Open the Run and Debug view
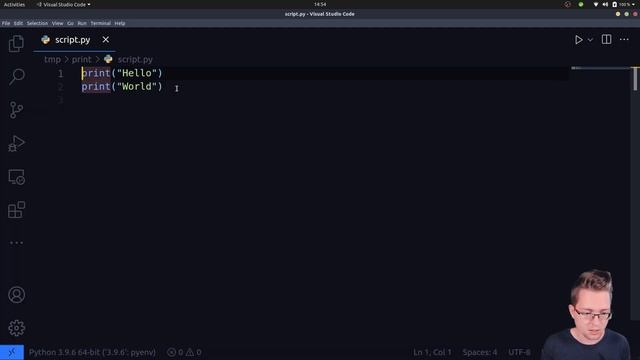 point(16,143)
